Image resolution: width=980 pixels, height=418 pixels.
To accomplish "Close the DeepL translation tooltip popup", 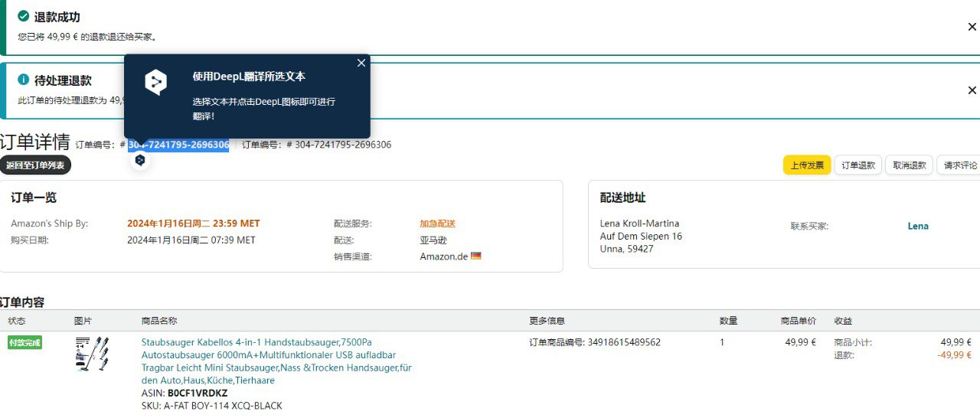I will click(361, 64).
